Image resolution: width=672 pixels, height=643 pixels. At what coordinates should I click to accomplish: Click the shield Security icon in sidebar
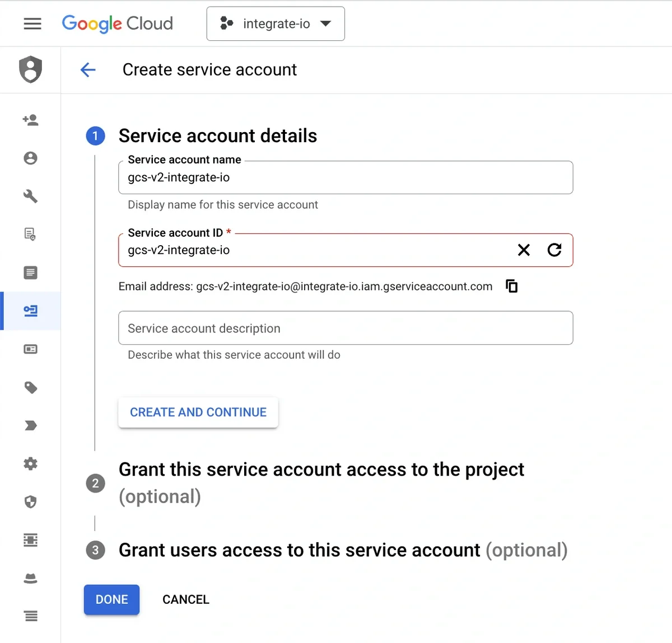click(30, 501)
